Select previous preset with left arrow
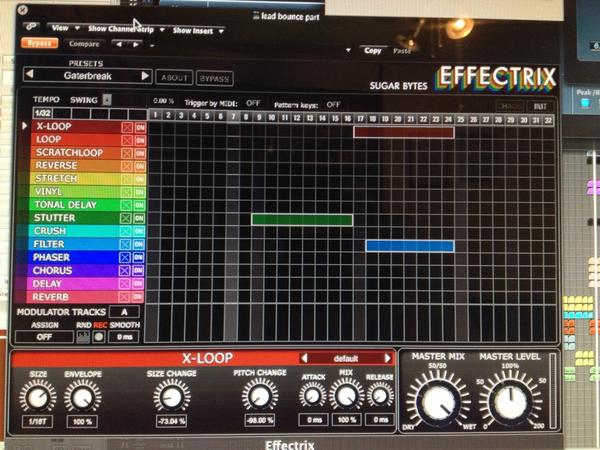This screenshot has width=600, height=450. [x=29, y=74]
